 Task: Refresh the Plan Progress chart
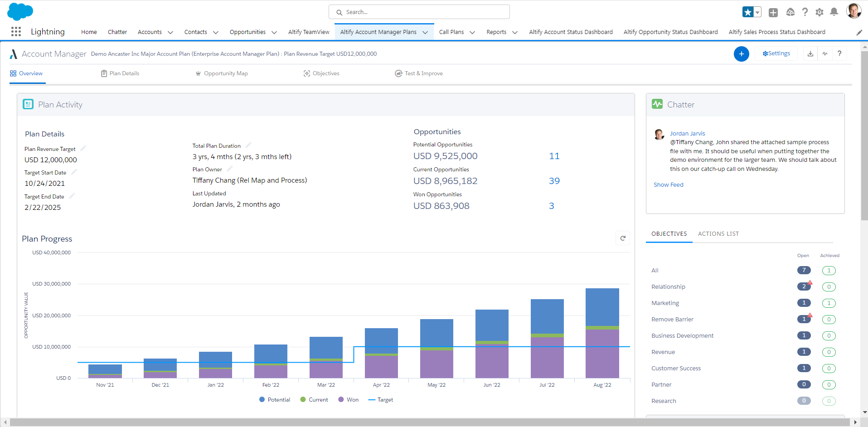click(x=623, y=238)
